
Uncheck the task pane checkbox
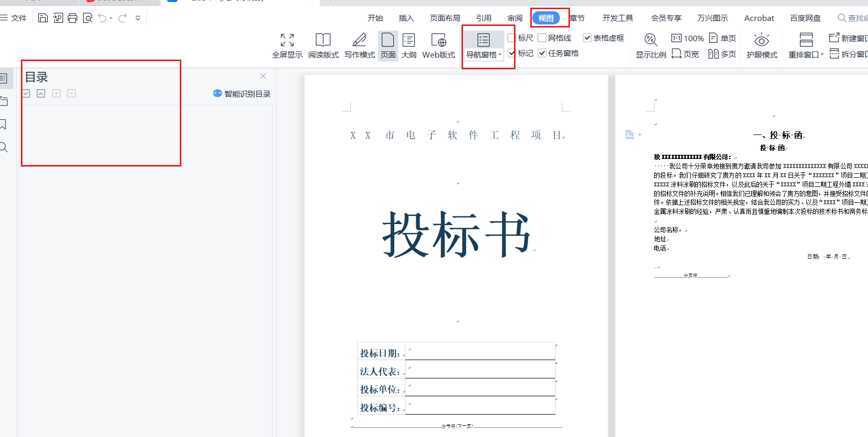[x=542, y=53]
